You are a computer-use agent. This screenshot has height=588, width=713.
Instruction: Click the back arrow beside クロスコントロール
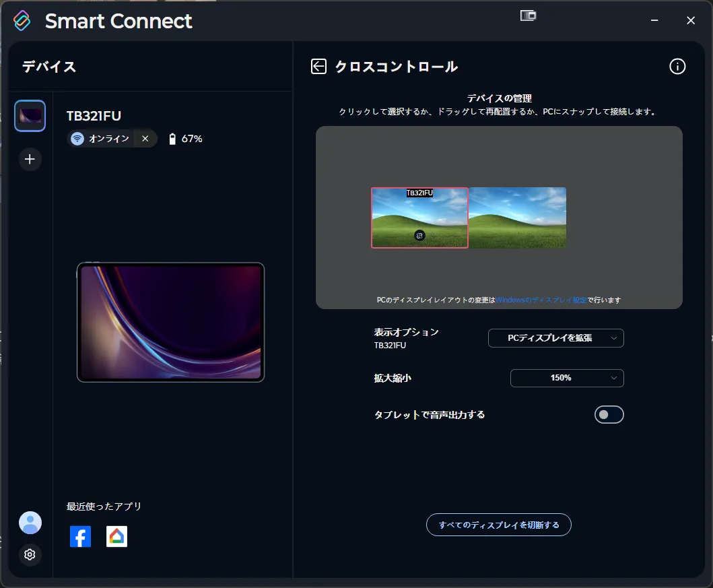coord(318,66)
